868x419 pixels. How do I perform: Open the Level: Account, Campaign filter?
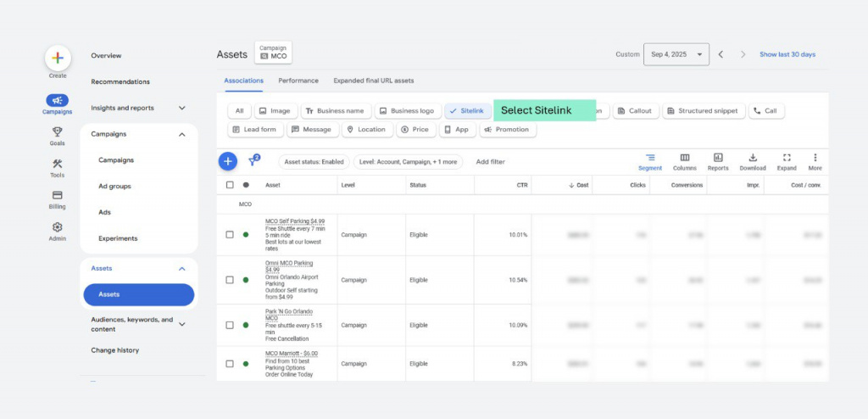(408, 162)
